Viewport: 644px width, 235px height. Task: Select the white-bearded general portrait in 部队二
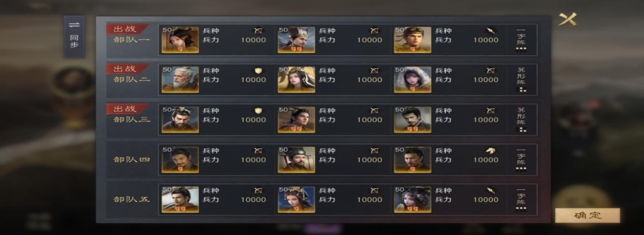pos(180,80)
